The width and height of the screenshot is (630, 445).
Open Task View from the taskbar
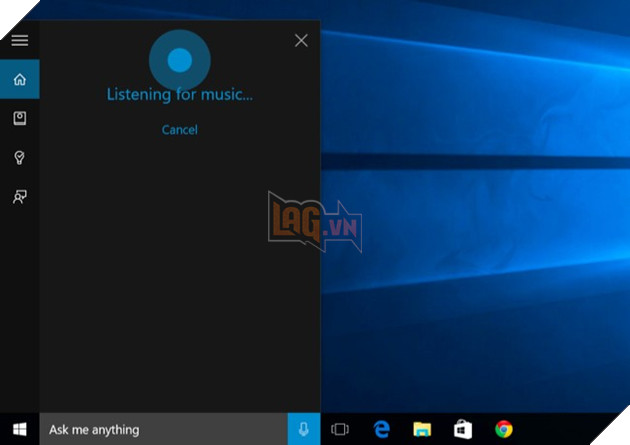pos(340,430)
